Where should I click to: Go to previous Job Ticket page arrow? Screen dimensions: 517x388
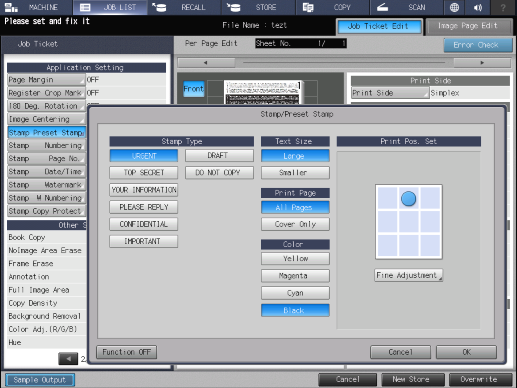tap(68, 359)
